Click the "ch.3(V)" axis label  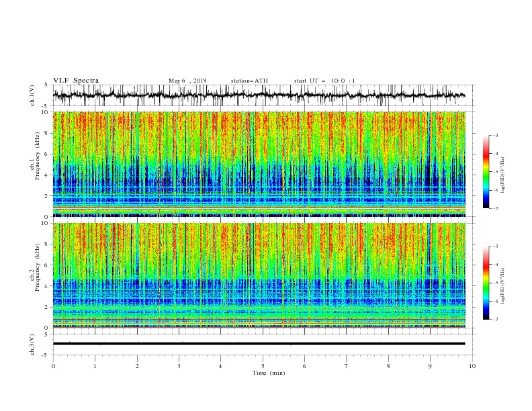pos(32,345)
